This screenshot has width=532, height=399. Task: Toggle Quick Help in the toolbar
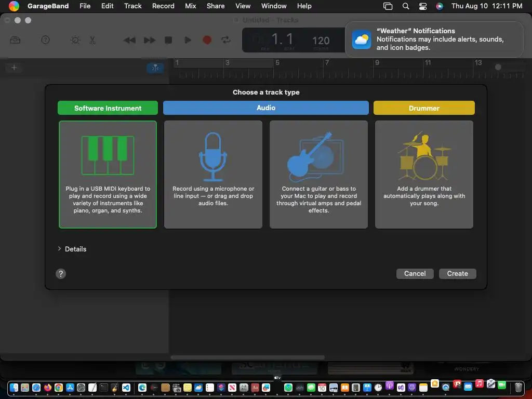click(46, 40)
